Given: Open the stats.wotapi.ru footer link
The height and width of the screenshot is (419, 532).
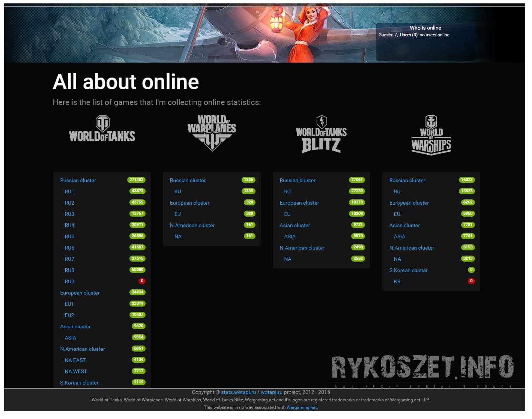Looking at the screenshot, I should 238,392.
